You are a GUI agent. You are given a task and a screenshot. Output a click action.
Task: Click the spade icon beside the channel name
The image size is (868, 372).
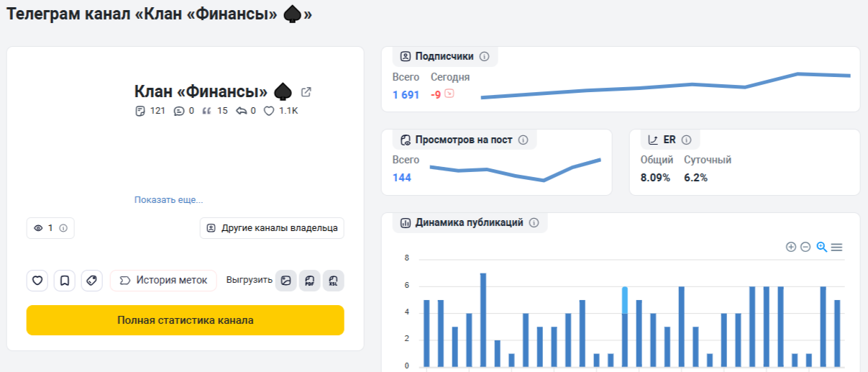(283, 92)
